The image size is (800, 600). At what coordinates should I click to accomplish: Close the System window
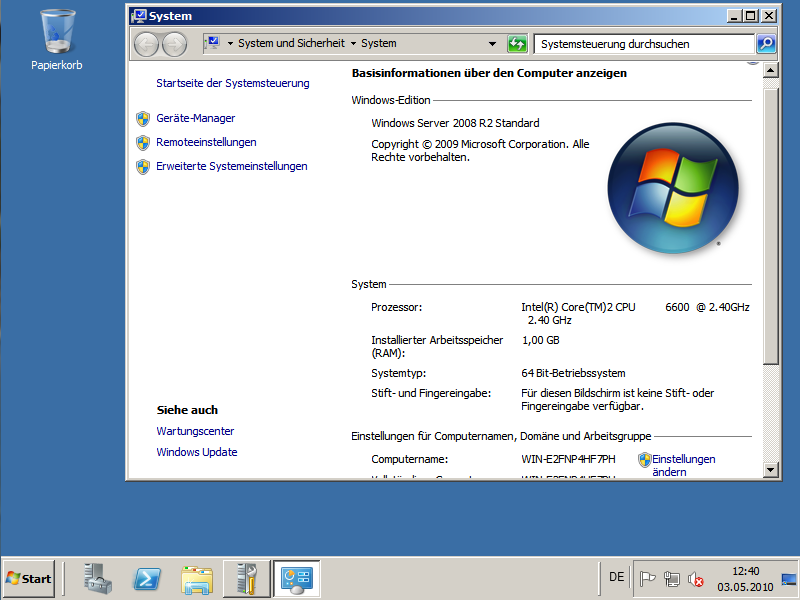click(x=768, y=16)
